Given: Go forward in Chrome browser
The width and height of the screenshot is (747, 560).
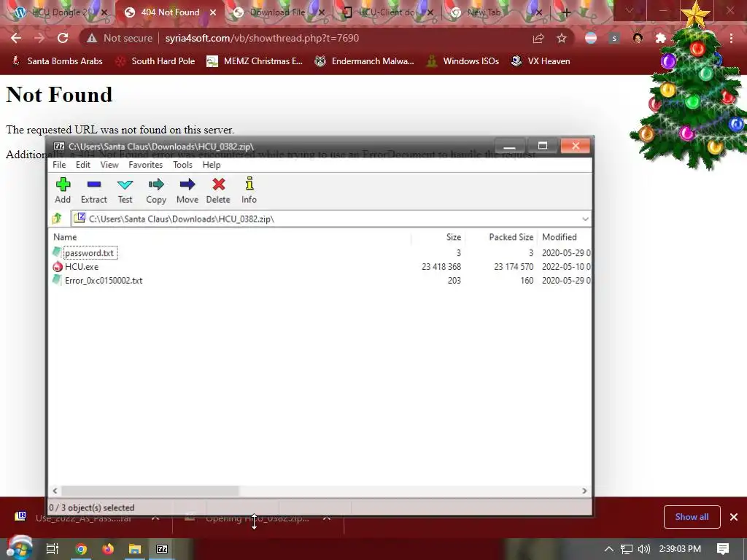Looking at the screenshot, I should click(39, 38).
